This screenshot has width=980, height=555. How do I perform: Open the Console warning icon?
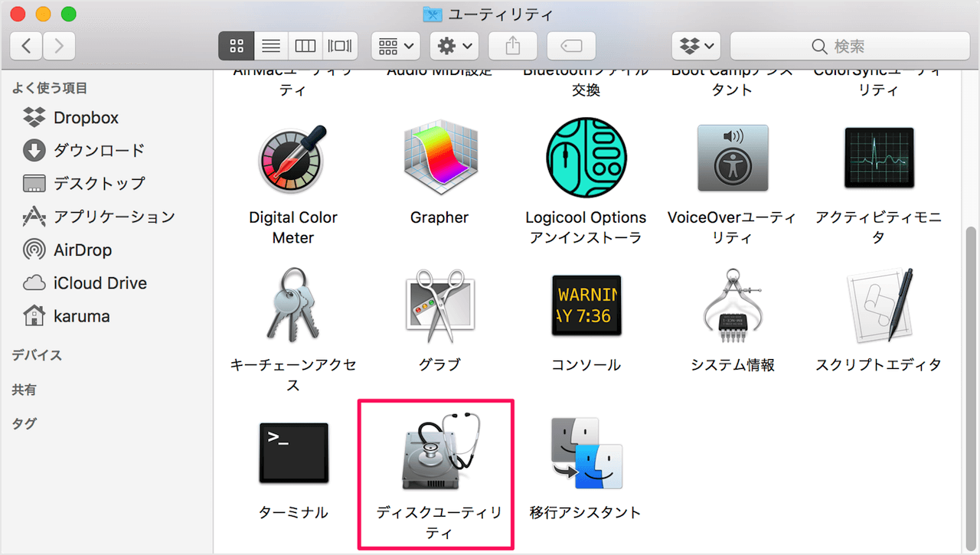(586, 306)
